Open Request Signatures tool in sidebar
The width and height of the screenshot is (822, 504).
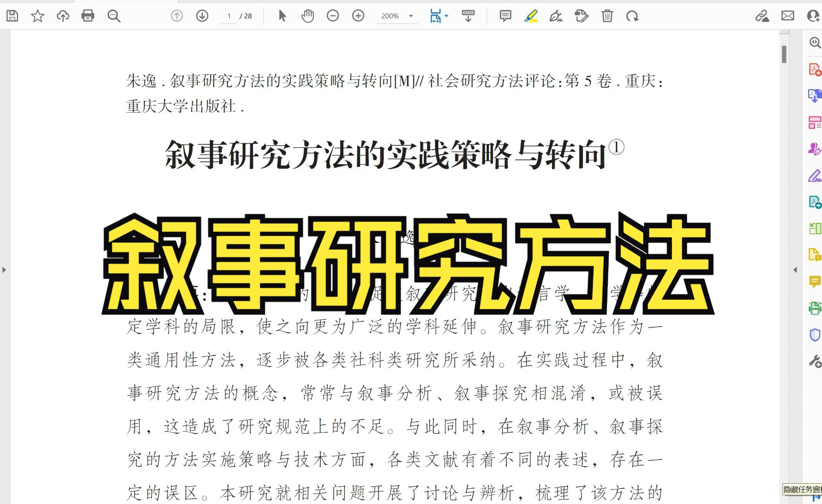[x=815, y=149]
